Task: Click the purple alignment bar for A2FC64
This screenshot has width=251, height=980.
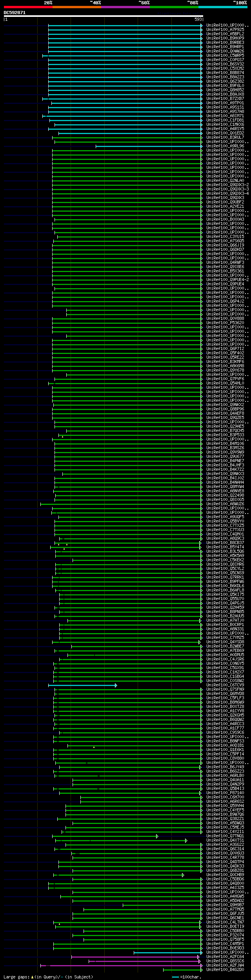Action: coord(135,957)
